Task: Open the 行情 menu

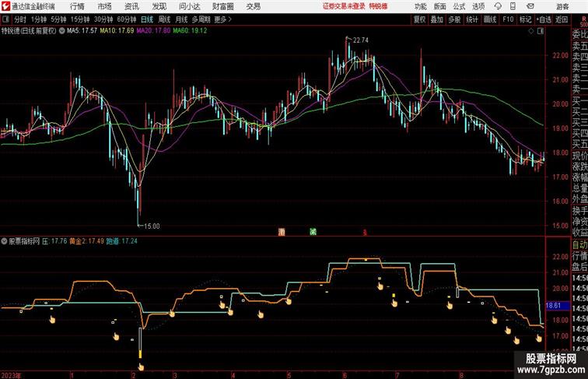Action: 77,6
